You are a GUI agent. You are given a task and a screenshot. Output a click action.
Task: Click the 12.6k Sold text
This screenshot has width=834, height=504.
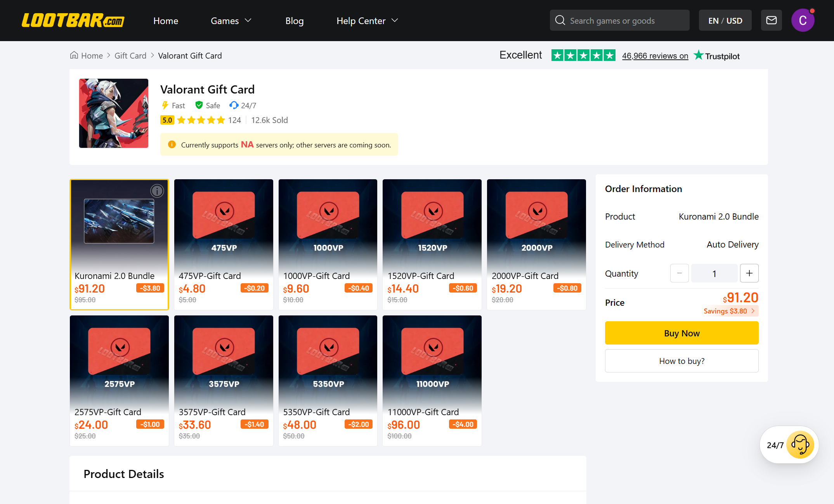point(269,120)
